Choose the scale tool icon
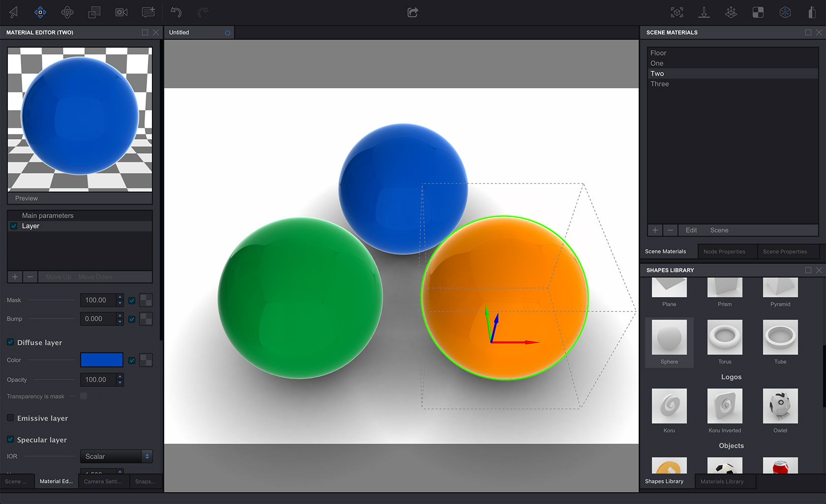 tap(94, 12)
